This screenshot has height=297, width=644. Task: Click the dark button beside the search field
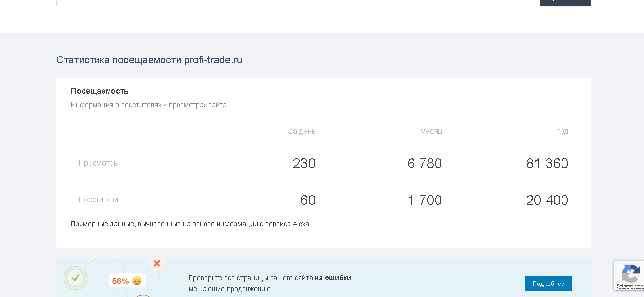[x=565, y=2]
